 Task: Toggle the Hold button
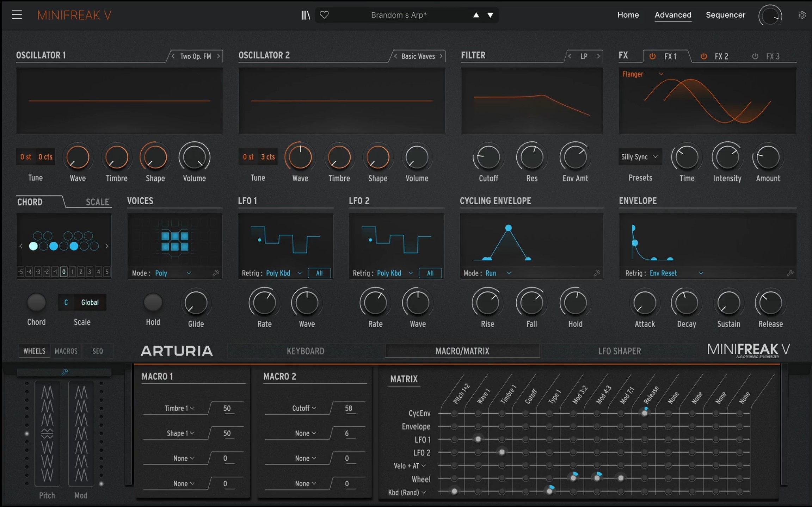pos(153,303)
